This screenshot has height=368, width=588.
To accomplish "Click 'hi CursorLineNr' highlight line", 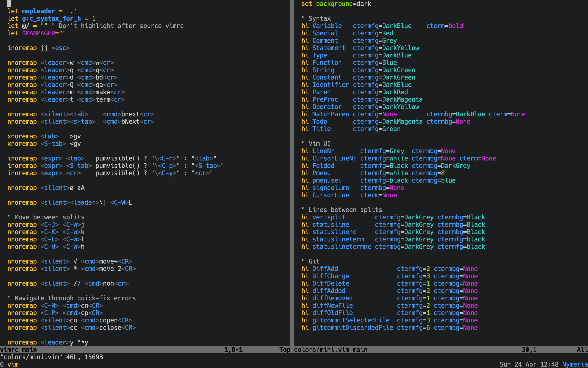I will [399, 158].
